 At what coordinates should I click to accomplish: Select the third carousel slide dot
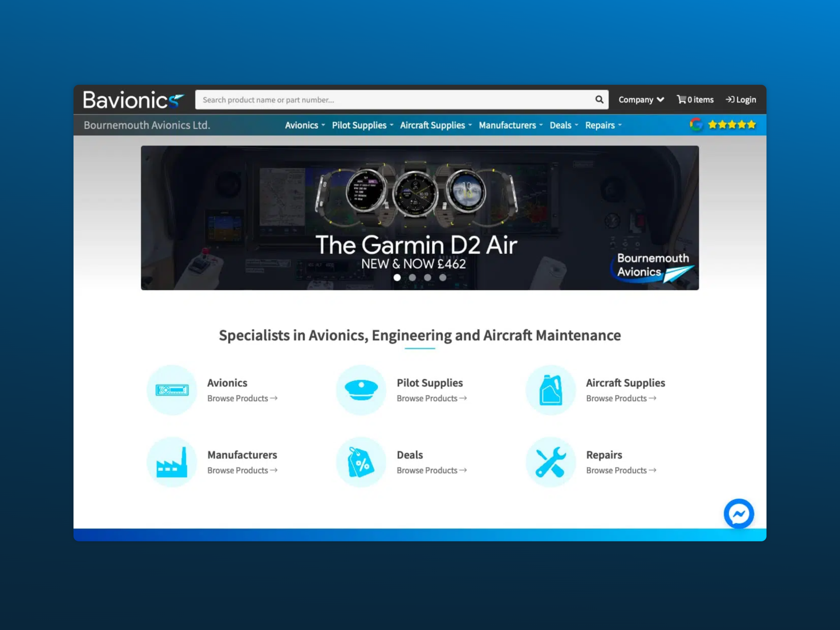[x=427, y=277]
